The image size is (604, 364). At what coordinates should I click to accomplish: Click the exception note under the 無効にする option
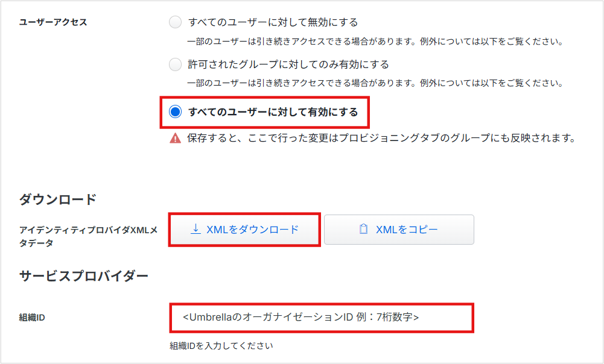click(374, 42)
